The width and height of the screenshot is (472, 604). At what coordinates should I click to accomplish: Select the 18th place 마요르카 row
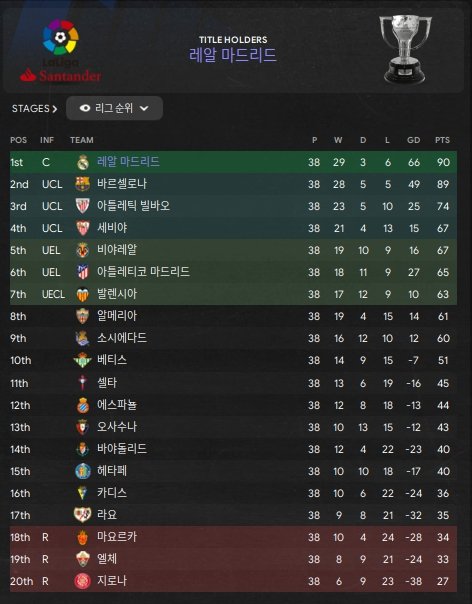pyautogui.click(x=233, y=537)
